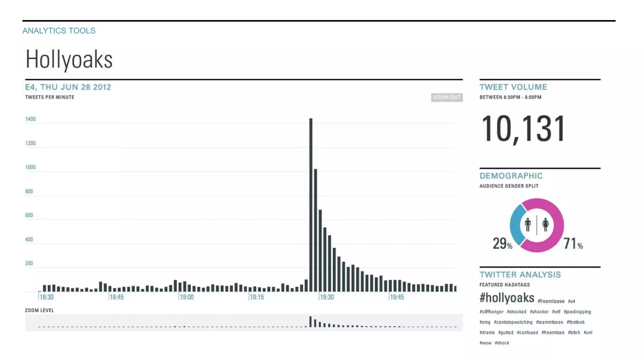Click the 19:15 time axis marker

[x=257, y=297]
